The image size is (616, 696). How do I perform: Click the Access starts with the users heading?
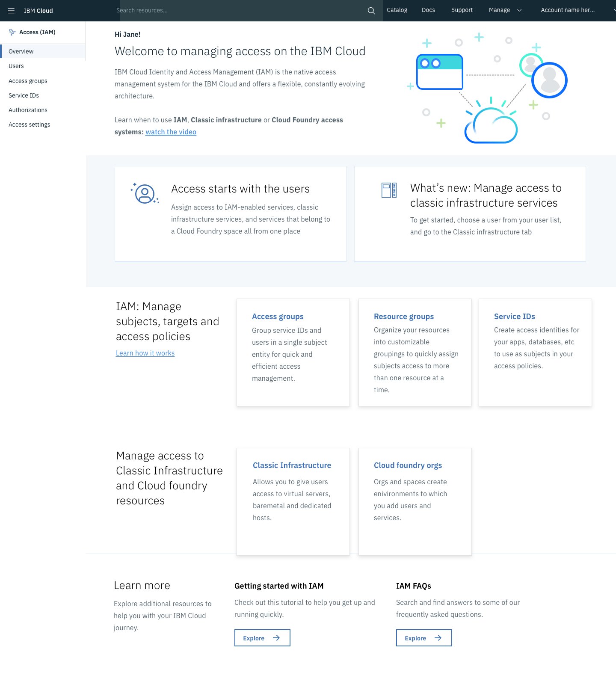(x=240, y=189)
